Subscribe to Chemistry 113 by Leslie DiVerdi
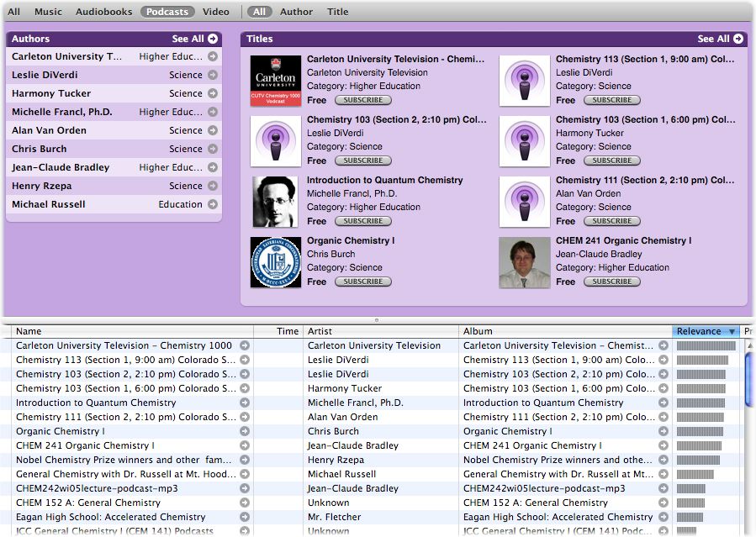 click(612, 100)
